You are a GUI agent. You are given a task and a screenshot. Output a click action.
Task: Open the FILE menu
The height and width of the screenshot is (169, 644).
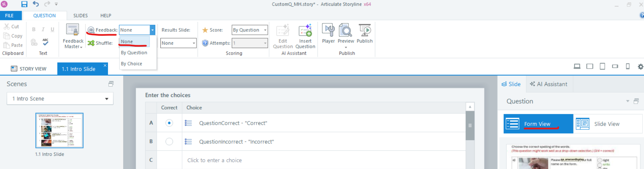tap(9, 16)
